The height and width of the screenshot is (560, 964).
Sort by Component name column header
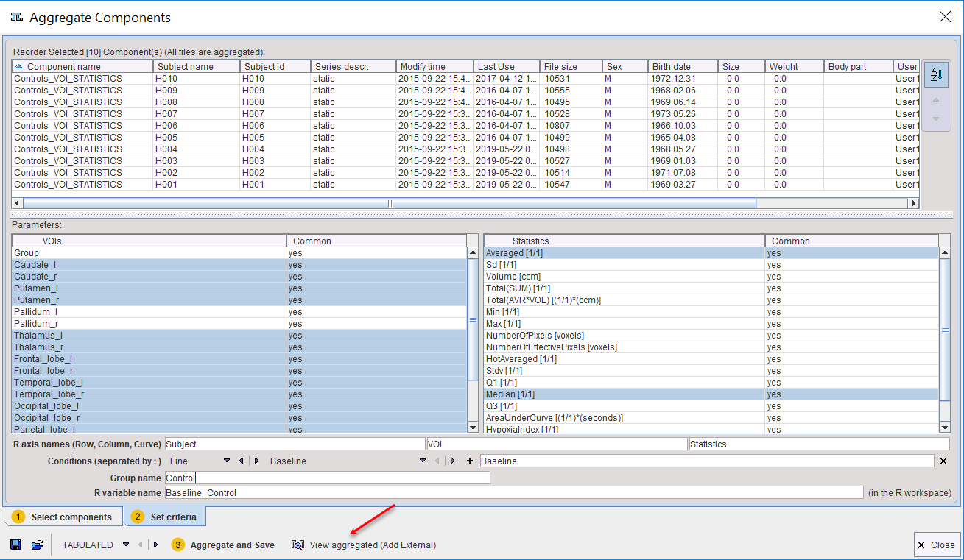pyautogui.click(x=82, y=66)
